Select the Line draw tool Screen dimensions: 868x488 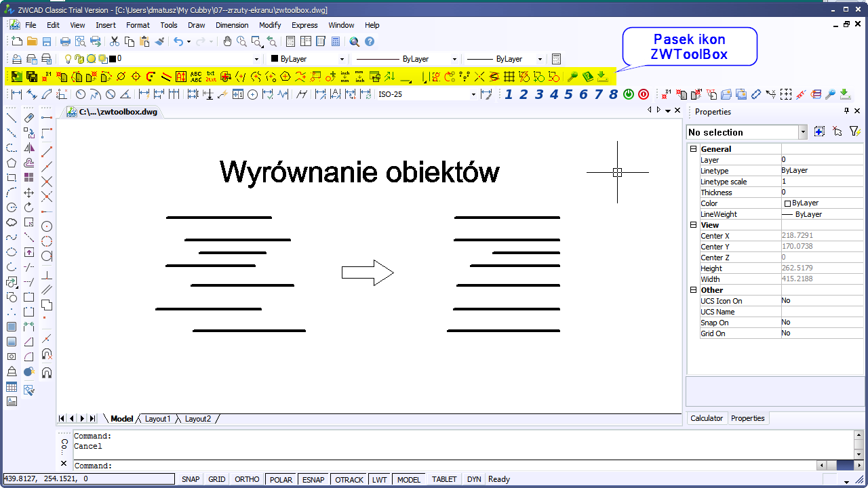pos(12,118)
